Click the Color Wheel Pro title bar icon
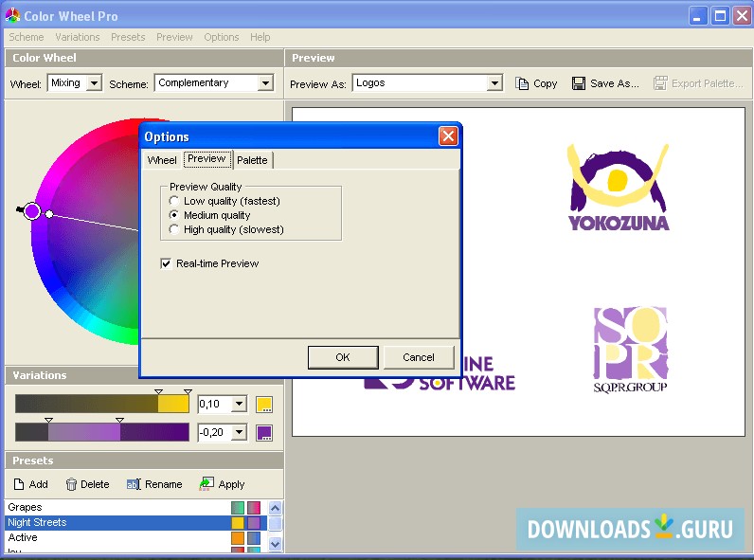Screen dimensions: 754x560 pyautogui.click(x=12, y=16)
